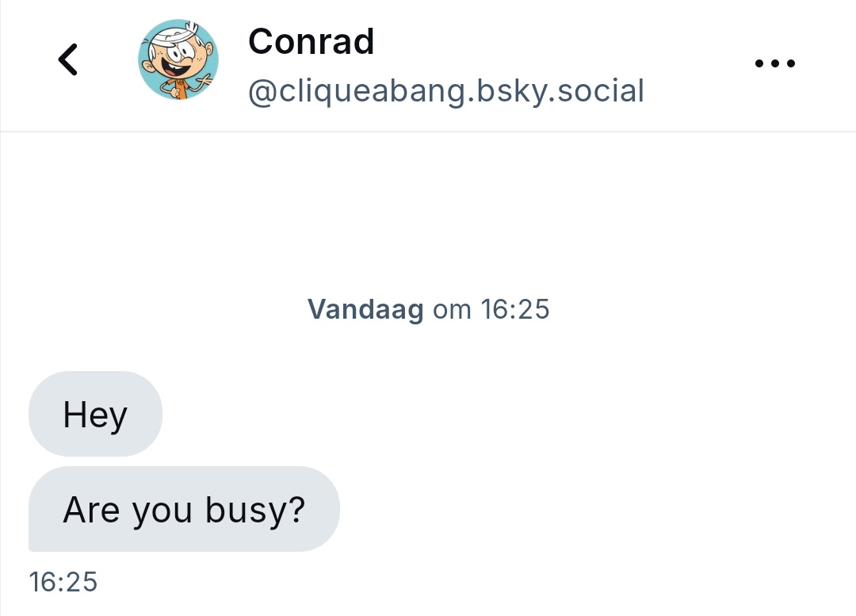Expand the more options ellipsis in header

point(774,63)
